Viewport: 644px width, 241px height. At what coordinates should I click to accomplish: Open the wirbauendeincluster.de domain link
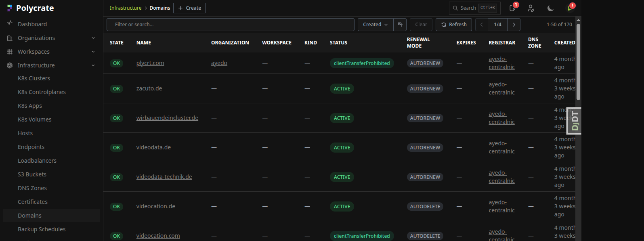pos(167,118)
